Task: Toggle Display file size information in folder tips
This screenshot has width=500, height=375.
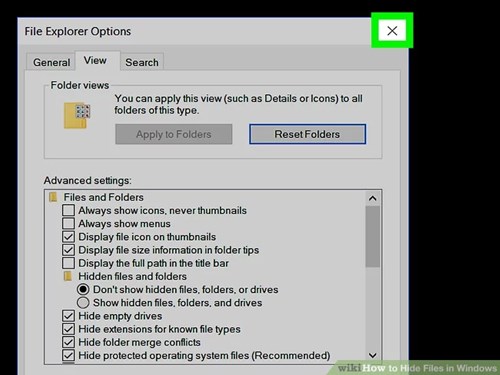Action: (x=68, y=250)
